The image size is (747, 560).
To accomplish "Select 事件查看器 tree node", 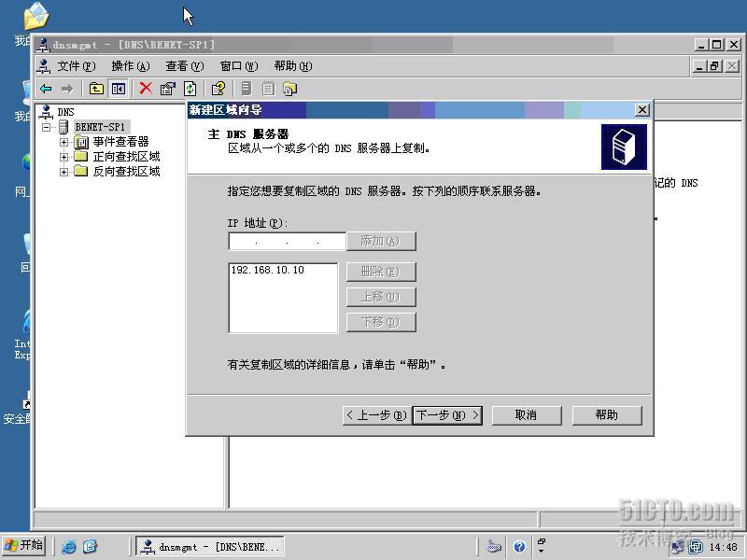I will click(x=120, y=142).
